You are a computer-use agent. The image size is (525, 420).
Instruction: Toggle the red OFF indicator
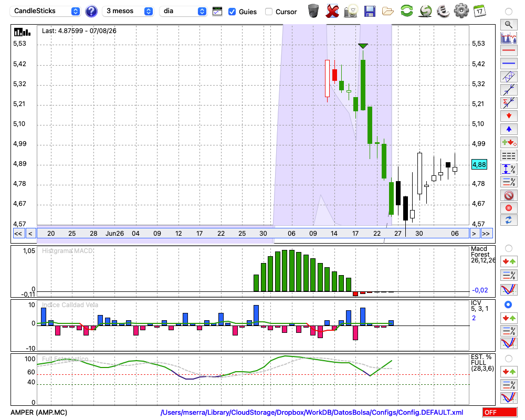(x=500, y=412)
